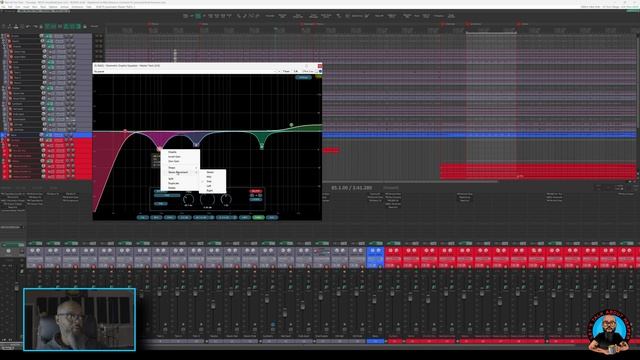
Task: Close the EQ plugin window
Action: tap(320, 65)
